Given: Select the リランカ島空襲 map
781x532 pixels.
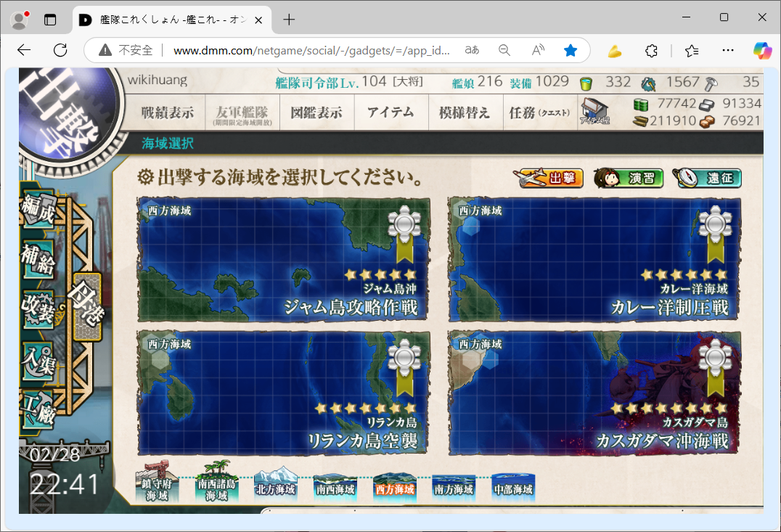Looking at the screenshot, I should coord(283,393).
